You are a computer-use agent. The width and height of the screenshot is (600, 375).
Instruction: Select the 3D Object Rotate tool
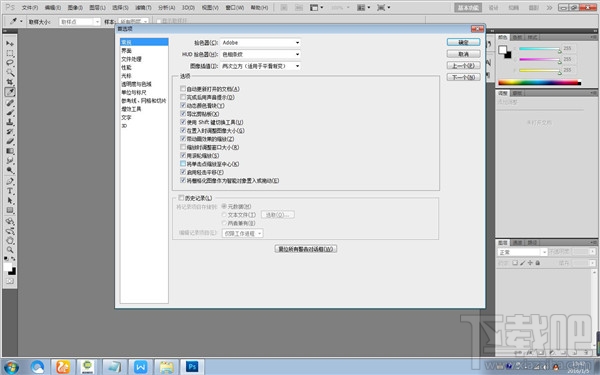point(10,221)
